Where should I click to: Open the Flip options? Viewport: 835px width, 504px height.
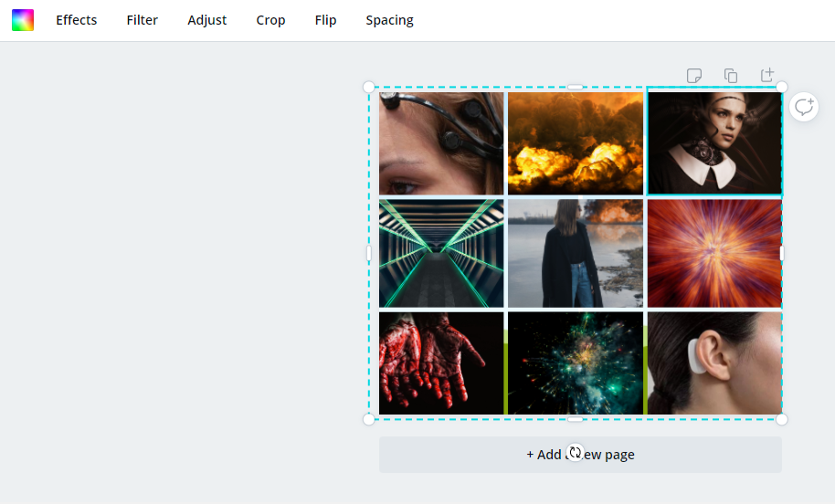325,20
